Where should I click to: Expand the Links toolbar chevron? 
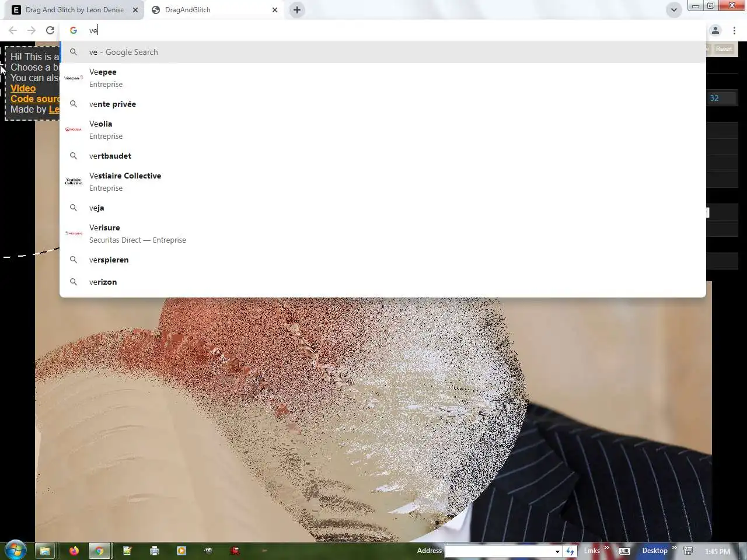(x=607, y=548)
